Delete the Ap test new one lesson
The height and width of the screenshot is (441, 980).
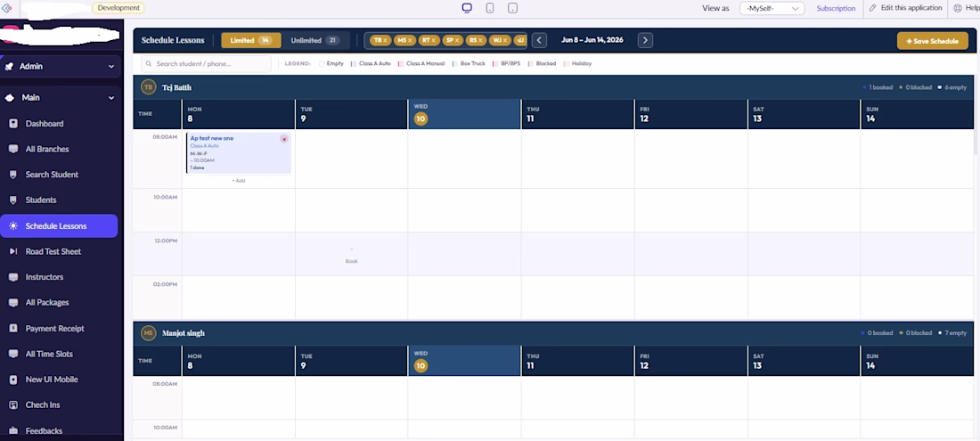click(x=283, y=139)
